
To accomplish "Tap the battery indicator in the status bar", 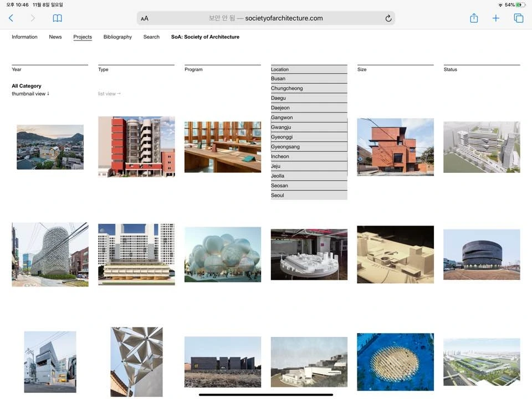I will click(x=520, y=5).
